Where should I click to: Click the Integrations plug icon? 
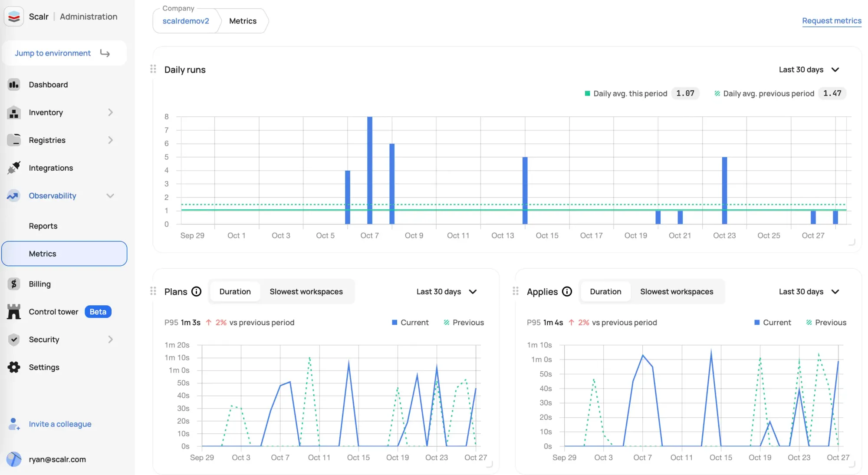tap(14, 168)
